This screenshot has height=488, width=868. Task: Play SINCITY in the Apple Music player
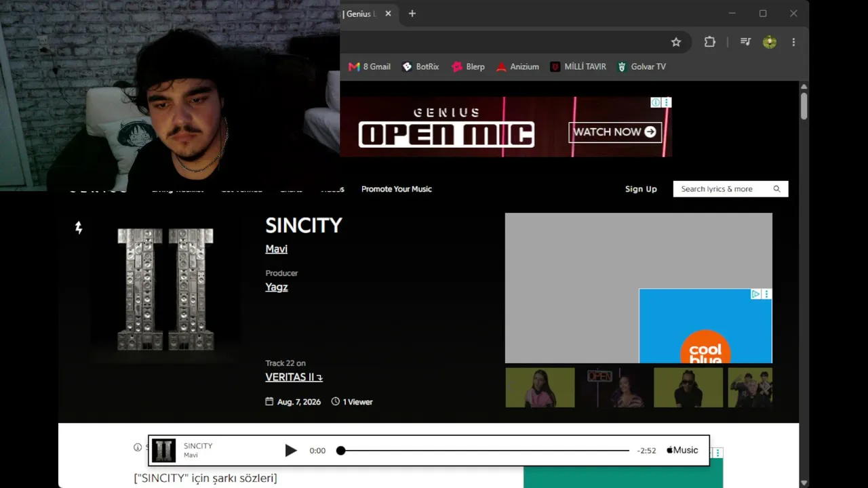point(291,450)
